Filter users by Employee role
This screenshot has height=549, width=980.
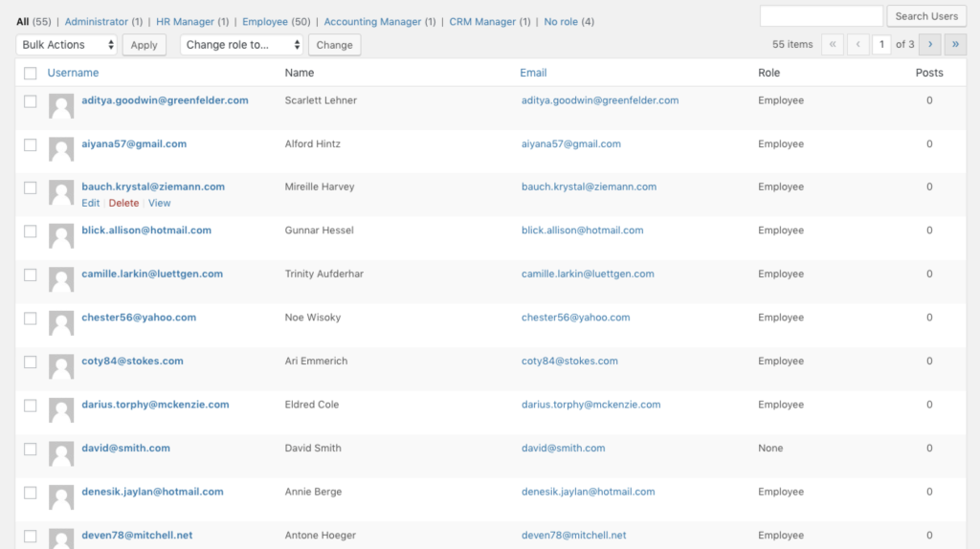(x=265, y=21)
